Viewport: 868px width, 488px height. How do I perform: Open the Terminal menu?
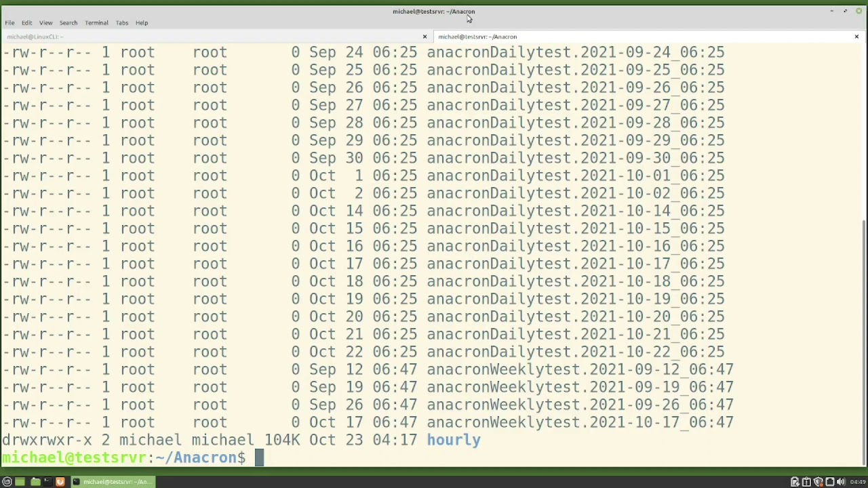[x=96, y=23]
